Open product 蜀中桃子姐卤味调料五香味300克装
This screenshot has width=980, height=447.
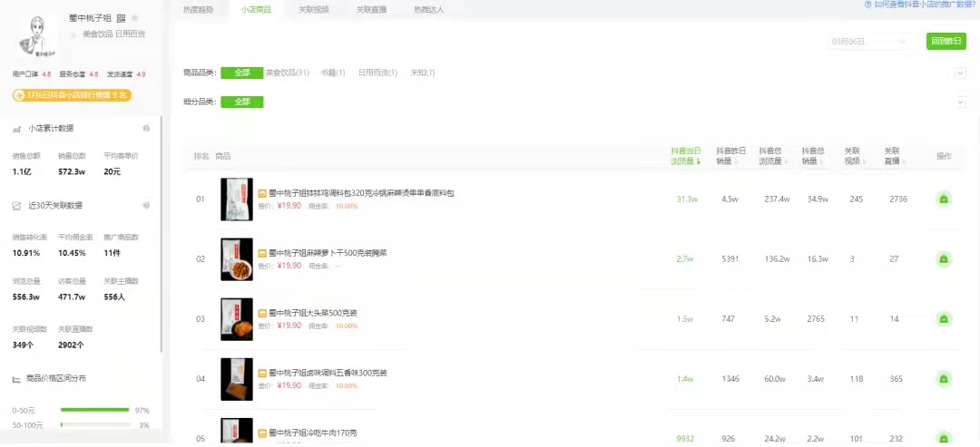click(328, 373)
